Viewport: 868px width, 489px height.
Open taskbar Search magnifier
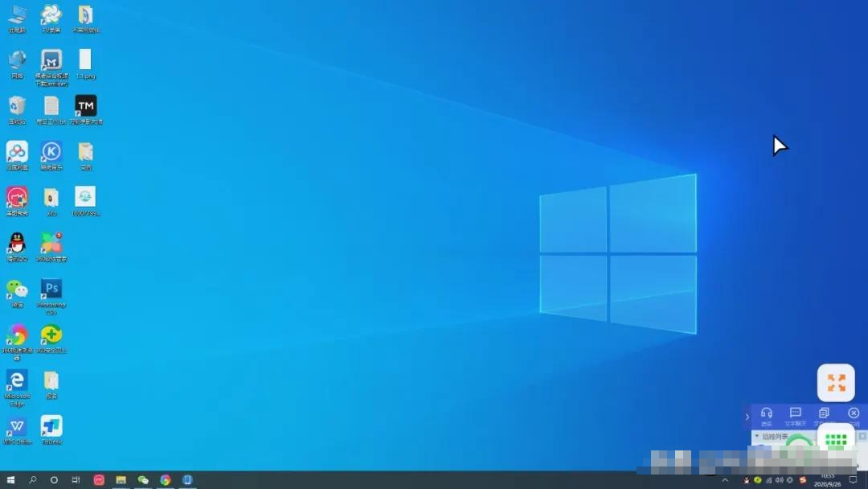(32, 479)
